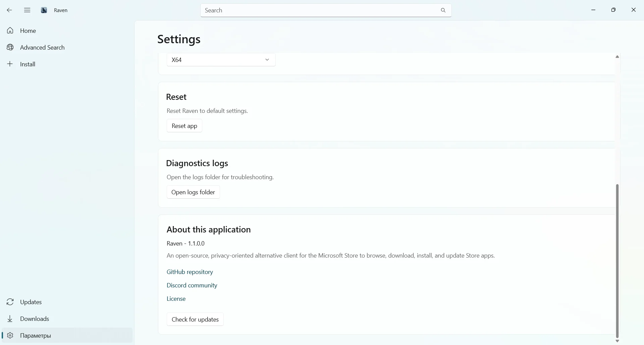This screenshot has height=345, width=644.
Task: Open the Install section
Action: coord(67,64)
